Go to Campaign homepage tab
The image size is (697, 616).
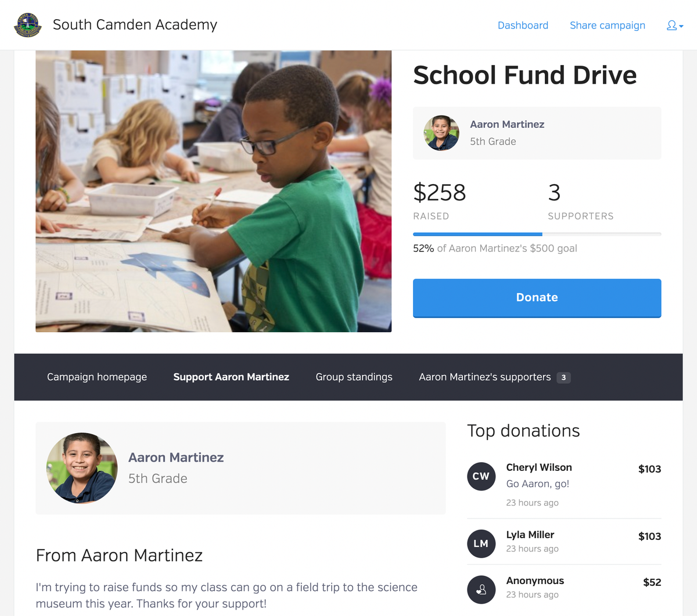click(97, 377)
